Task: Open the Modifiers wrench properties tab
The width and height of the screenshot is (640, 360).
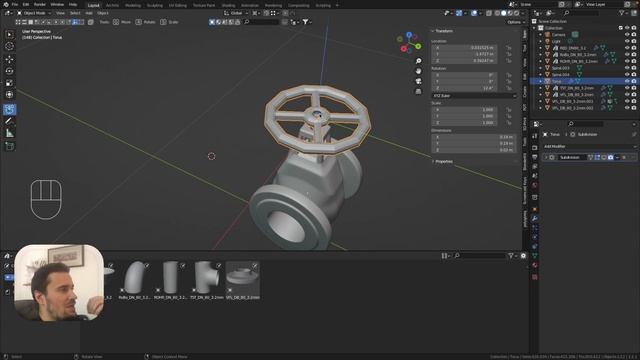Action: (535, 219)
